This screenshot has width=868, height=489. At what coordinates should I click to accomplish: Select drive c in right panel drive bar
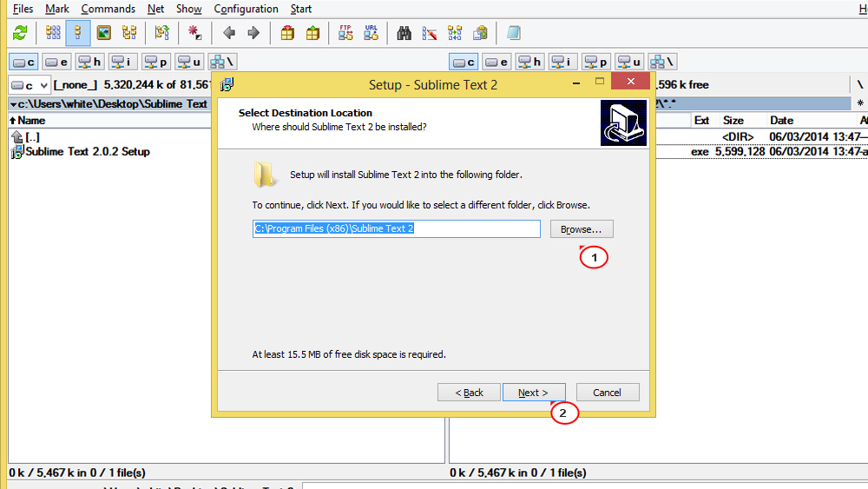click(x=464, y=62)
